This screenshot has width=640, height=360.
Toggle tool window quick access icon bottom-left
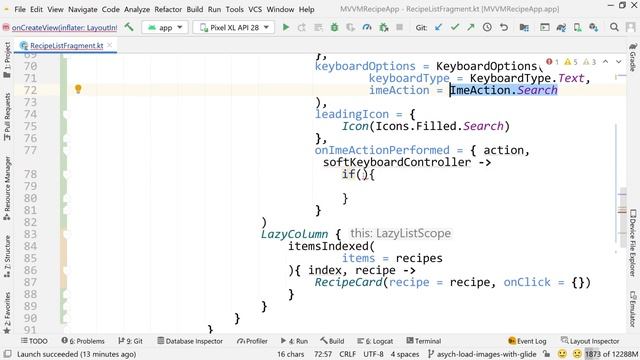click(x=7, y=354)
